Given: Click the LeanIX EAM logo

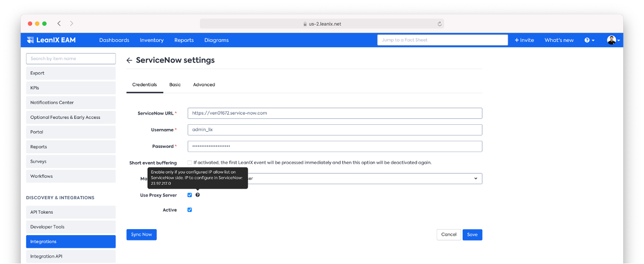Looking at the screenshot, I should click(51, 40).
